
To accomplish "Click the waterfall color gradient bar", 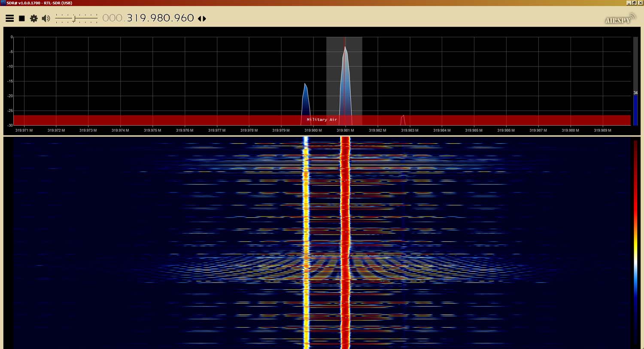I will (x=635, y=240).
